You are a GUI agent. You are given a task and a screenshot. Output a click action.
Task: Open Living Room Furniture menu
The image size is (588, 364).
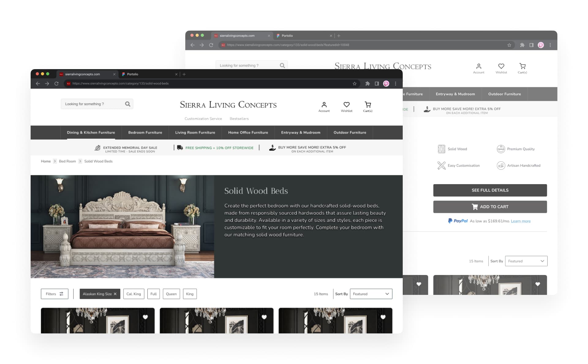195,132
